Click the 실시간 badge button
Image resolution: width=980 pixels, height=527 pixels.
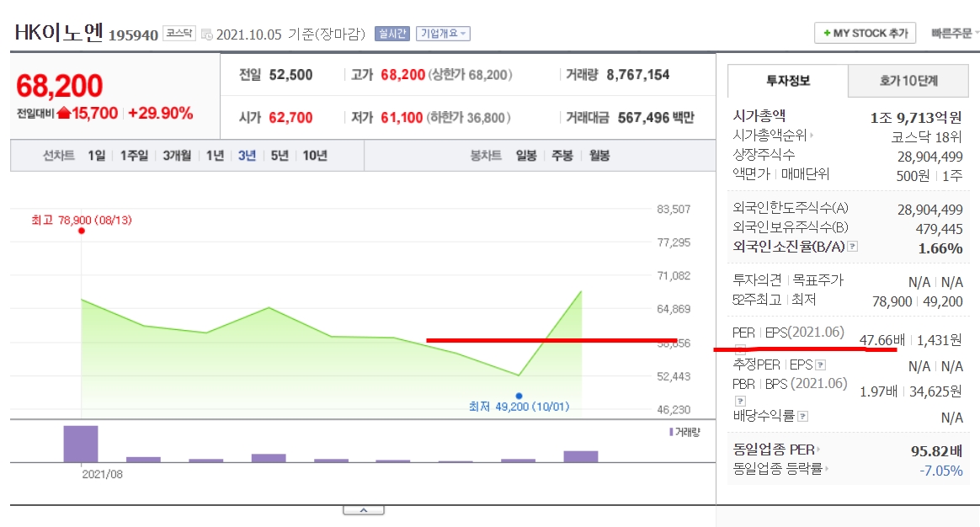(x=391, y=34)
